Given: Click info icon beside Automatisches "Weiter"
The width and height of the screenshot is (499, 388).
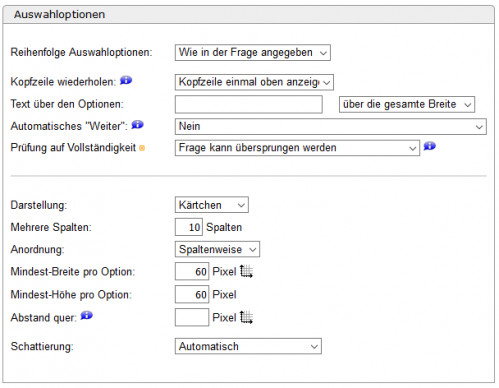Looking at the screenshot, I should 137,125.
